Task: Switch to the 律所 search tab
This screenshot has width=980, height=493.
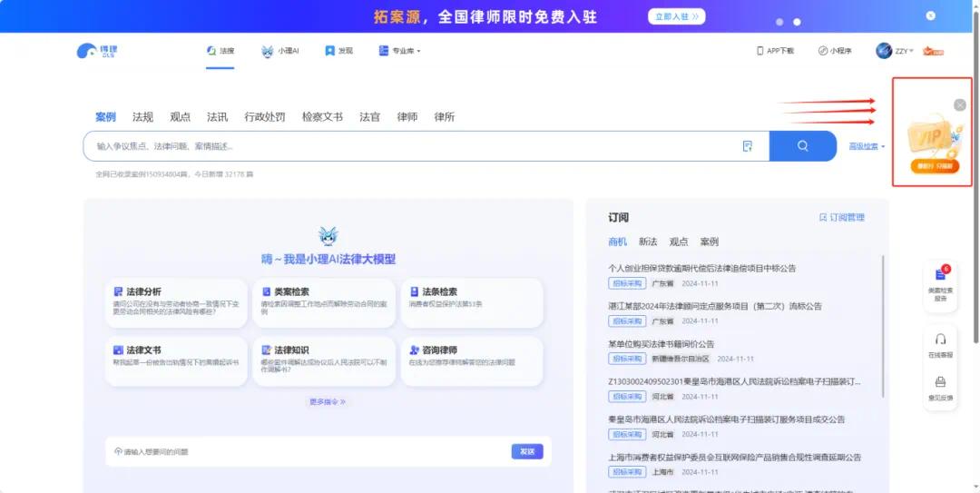Action: tap(445, 116)
